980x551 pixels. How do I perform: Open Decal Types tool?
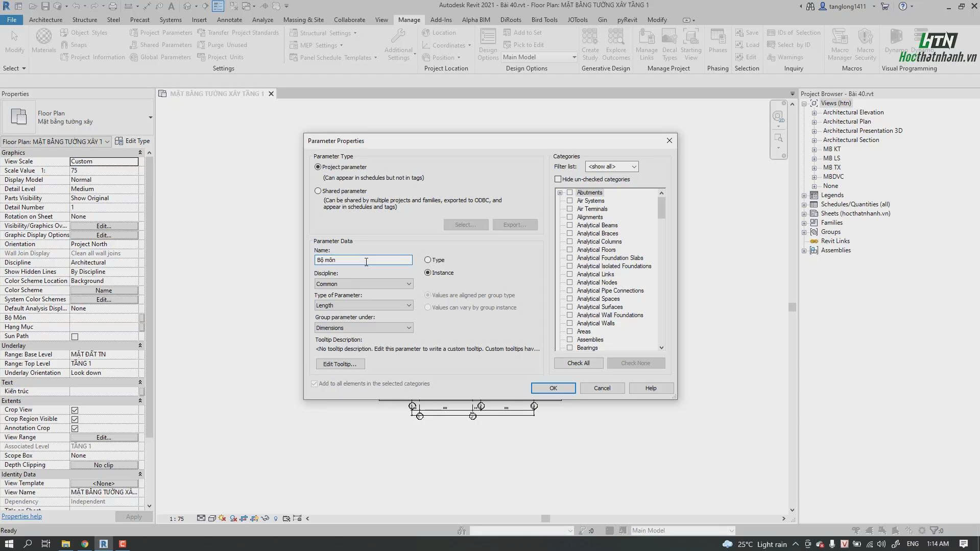[670, 45]
